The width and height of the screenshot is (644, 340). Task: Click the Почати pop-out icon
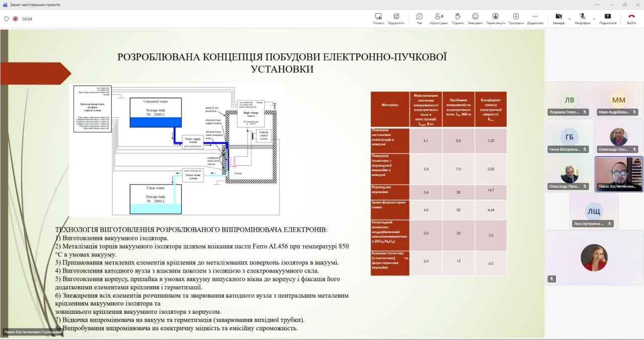[x=378, y=19]
